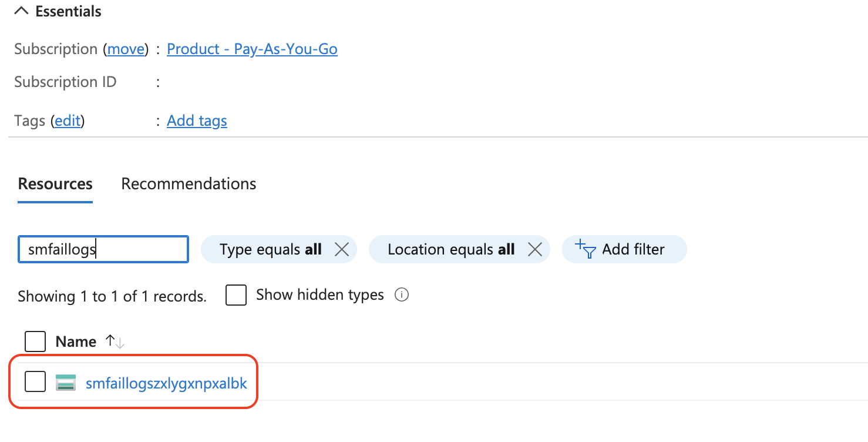Click the Tags edit link
This screenshot has width=868, height=442.
pyautogui.click(x=68, y=120)
